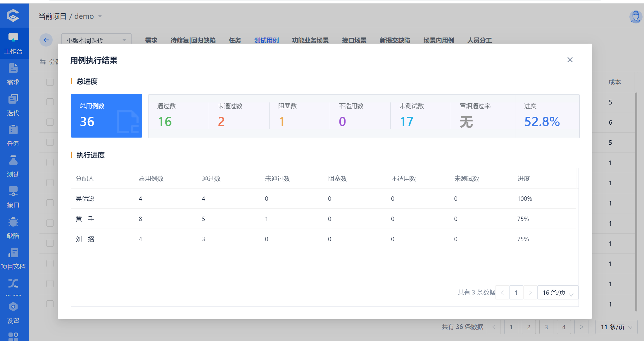
Task: Go to page 2 of the table
Action: coord(529,327)
